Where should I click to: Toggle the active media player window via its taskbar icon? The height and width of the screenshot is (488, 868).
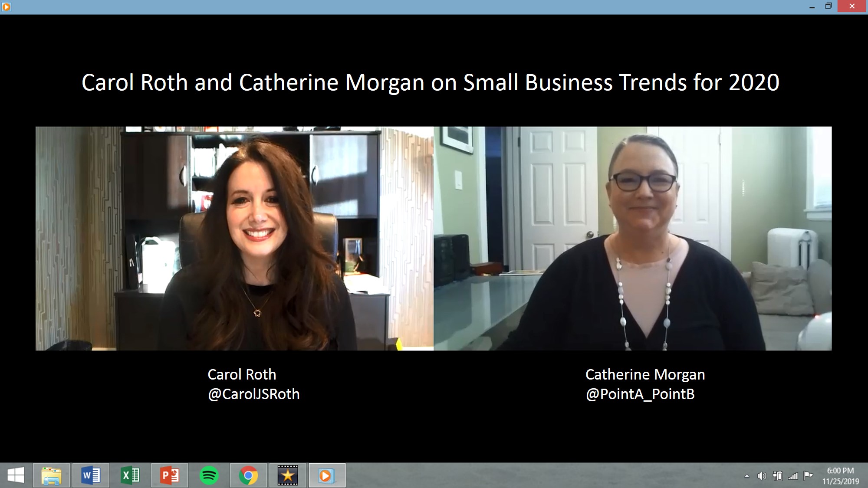(x=326, y=476)
